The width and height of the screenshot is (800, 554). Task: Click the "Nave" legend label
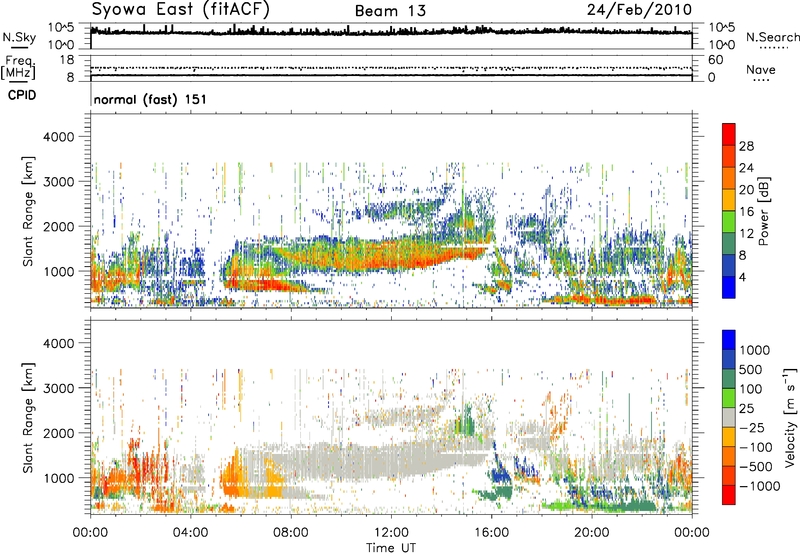(x=761, y=69)
